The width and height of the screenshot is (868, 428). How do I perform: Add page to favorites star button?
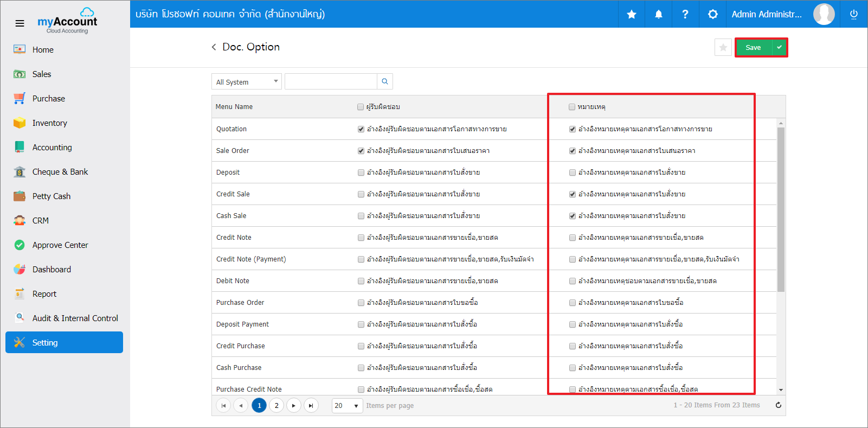[x=723, y=48]
